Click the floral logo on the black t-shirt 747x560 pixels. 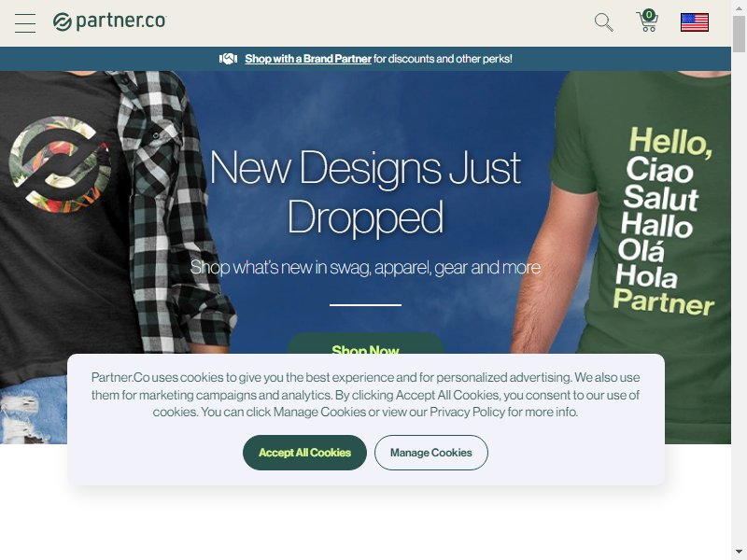pos(60,164)
